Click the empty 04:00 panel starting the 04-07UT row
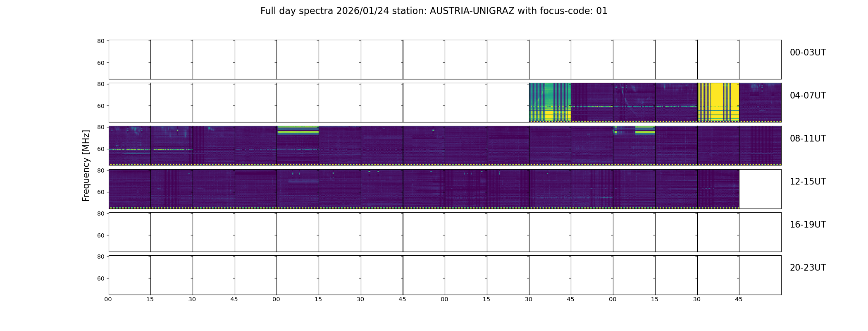Image resolution: width=868 pixels, height=331 pixels. [x=129, y=103]
